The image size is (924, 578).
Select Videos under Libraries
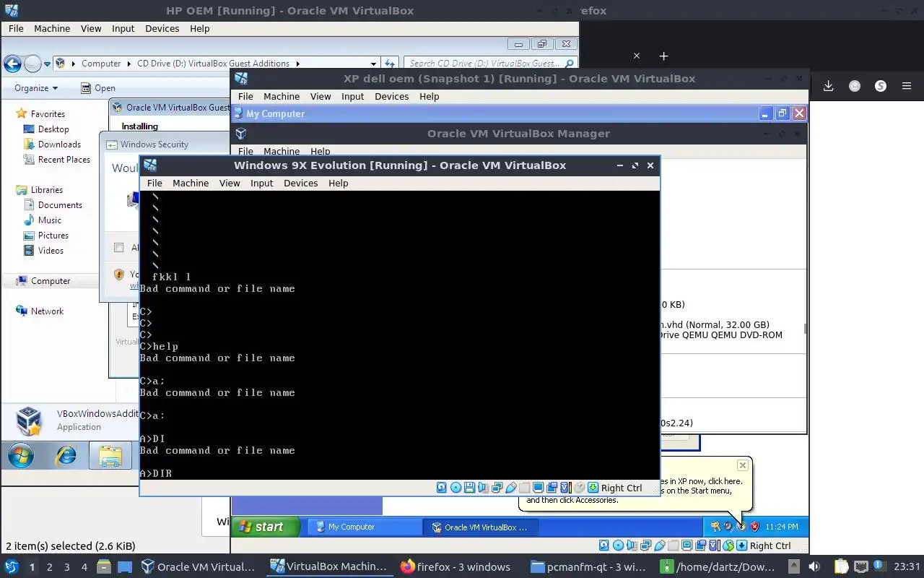(51, 251)
